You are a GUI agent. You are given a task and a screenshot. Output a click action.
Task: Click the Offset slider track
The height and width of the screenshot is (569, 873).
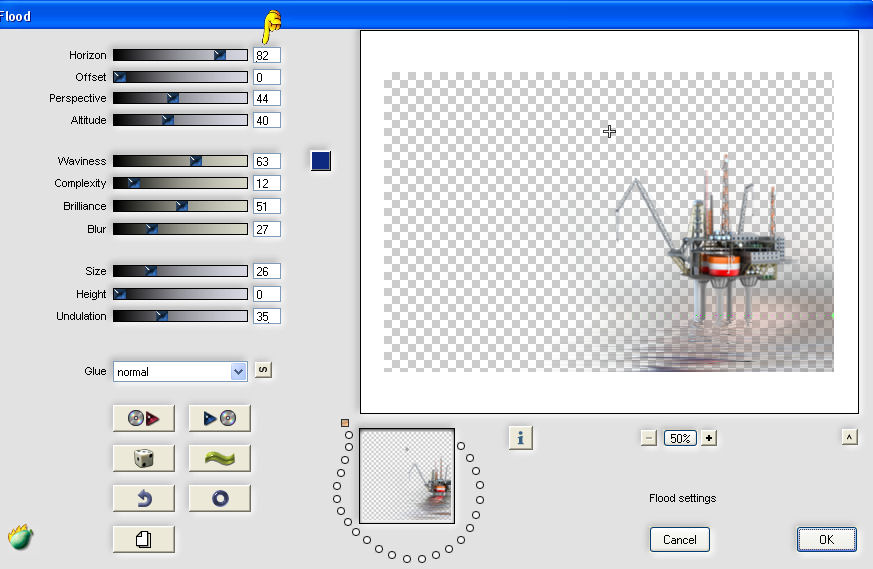pyautogui.click(x=180, y=77)
